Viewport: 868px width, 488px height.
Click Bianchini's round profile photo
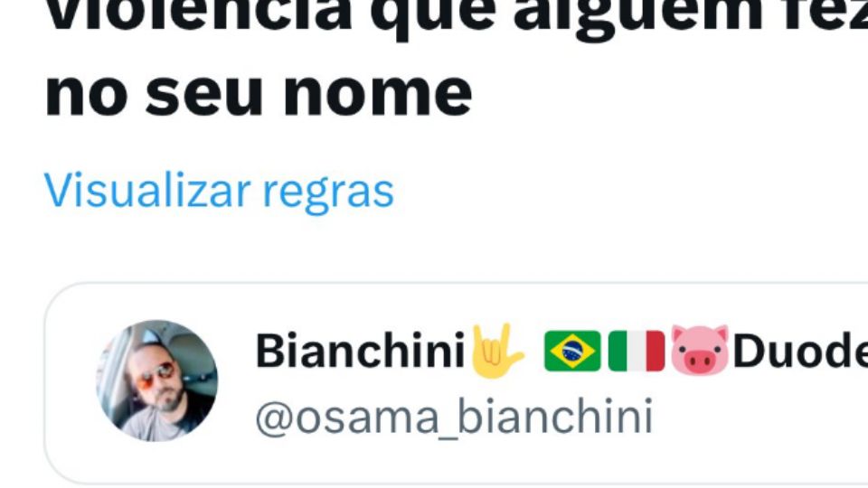(156, 380)
